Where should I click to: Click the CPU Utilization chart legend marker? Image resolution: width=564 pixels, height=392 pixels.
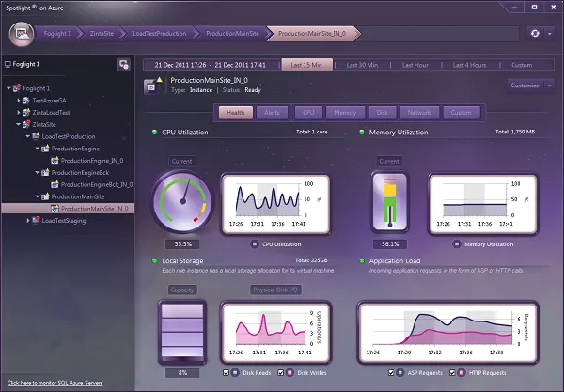(255, 244)
